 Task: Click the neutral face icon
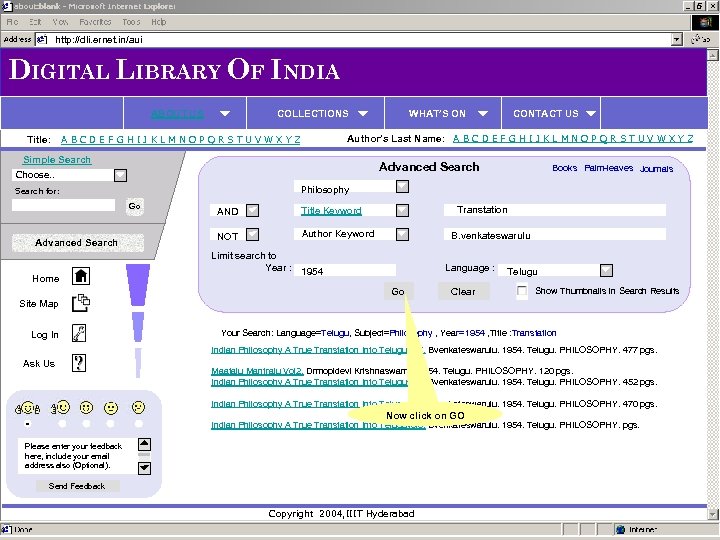tap(111, 408)
